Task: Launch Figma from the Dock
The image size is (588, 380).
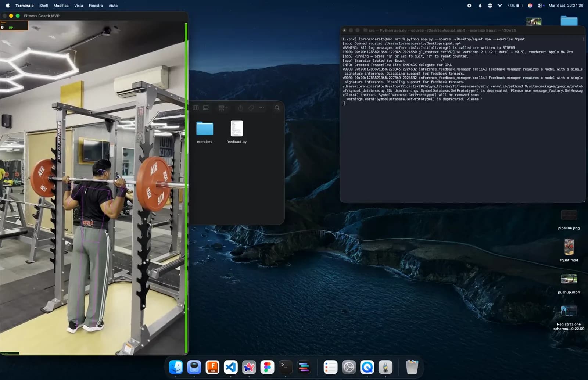Action: point(267,367)
